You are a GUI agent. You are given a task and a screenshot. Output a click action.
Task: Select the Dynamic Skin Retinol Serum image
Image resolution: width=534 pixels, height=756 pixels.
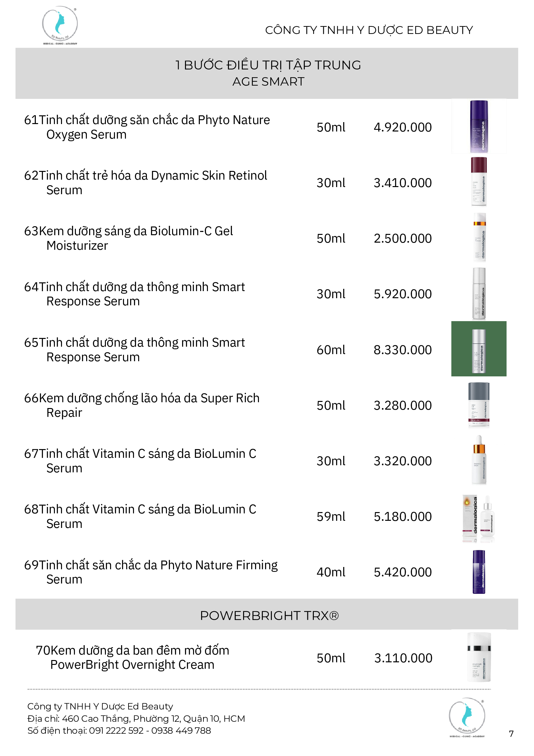pyautogui.click(x=479, y=182)
